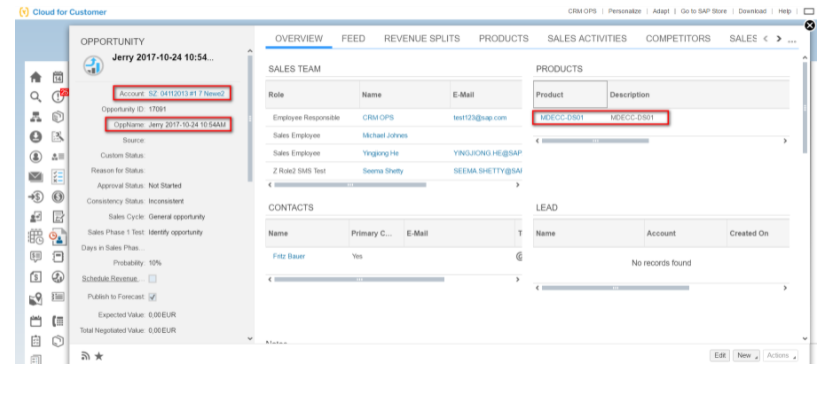This screenshot has width=822, height=398.
Task: Open Michael Johnes sales employee link
Action: (x=385, y=135)
